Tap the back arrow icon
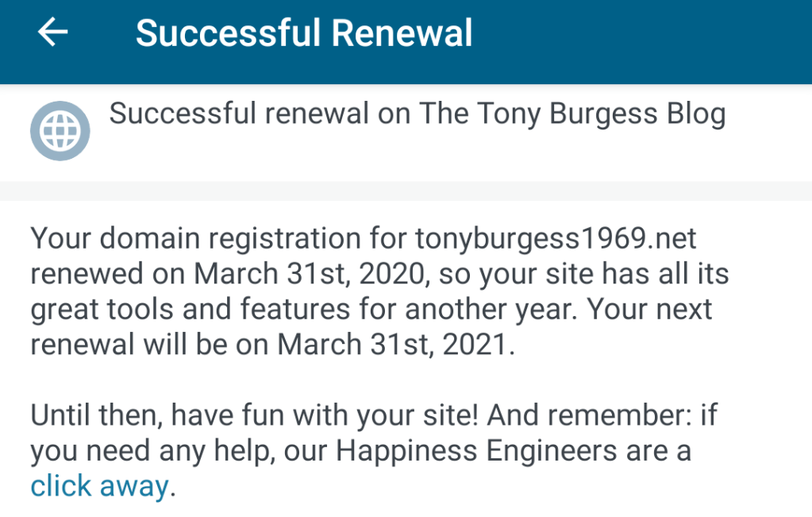The height and width of the screenshot is (517, 812). tap(52, 33)
